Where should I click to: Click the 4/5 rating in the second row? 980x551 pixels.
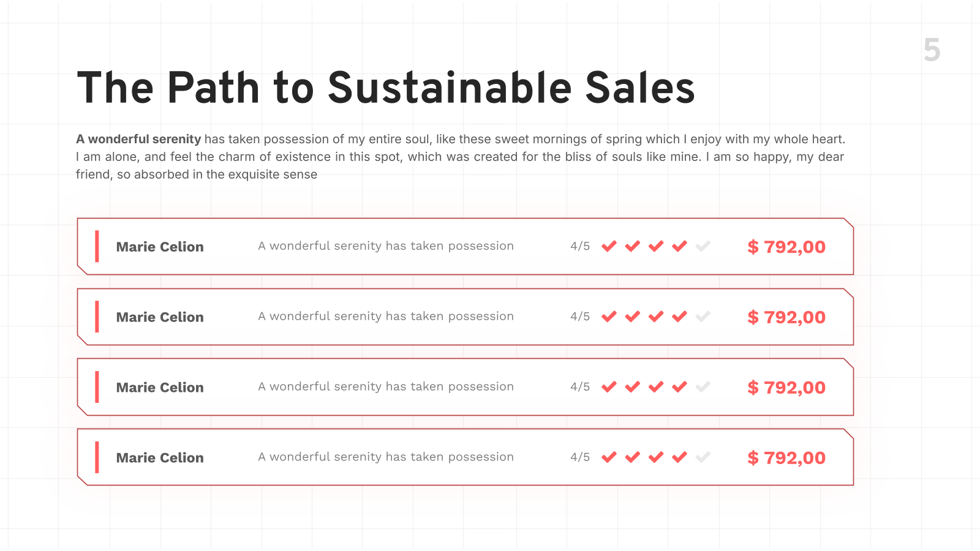click(580, 317)
